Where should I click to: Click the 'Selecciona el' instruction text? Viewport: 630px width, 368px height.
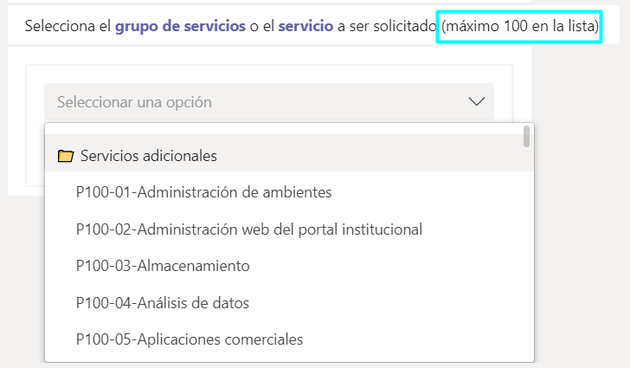click(x=68, y=26)
